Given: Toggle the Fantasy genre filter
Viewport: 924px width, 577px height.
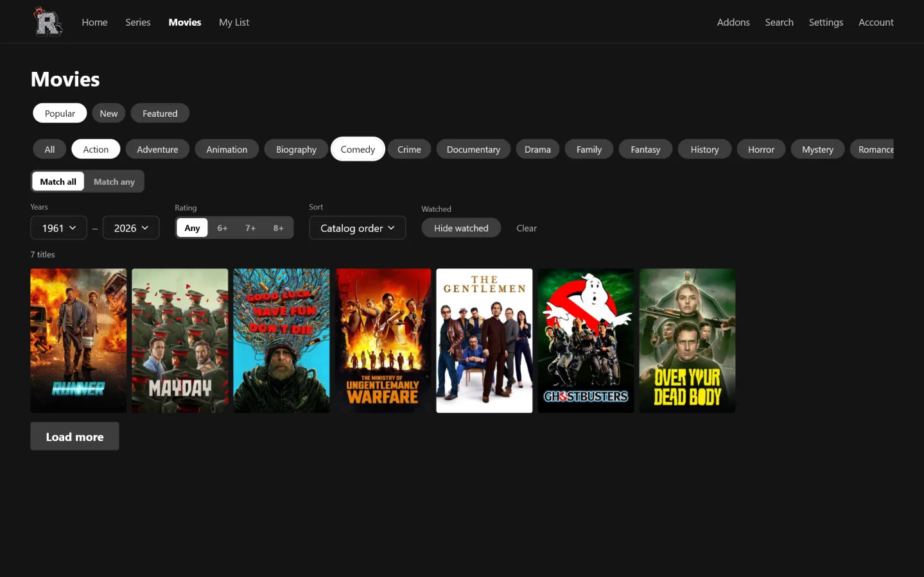Looking at the screenshot, I should 645,150.
